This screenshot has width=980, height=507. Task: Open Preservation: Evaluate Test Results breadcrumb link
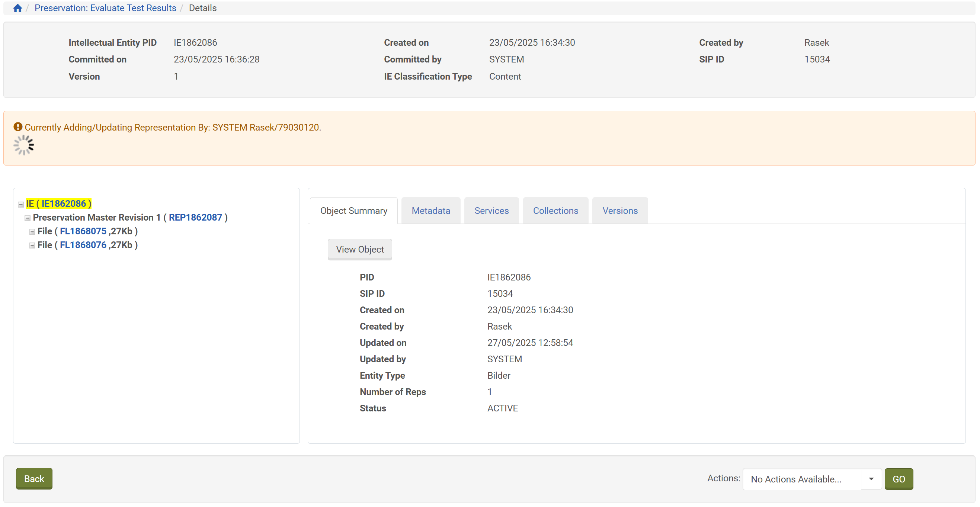(x=105, y=8)
